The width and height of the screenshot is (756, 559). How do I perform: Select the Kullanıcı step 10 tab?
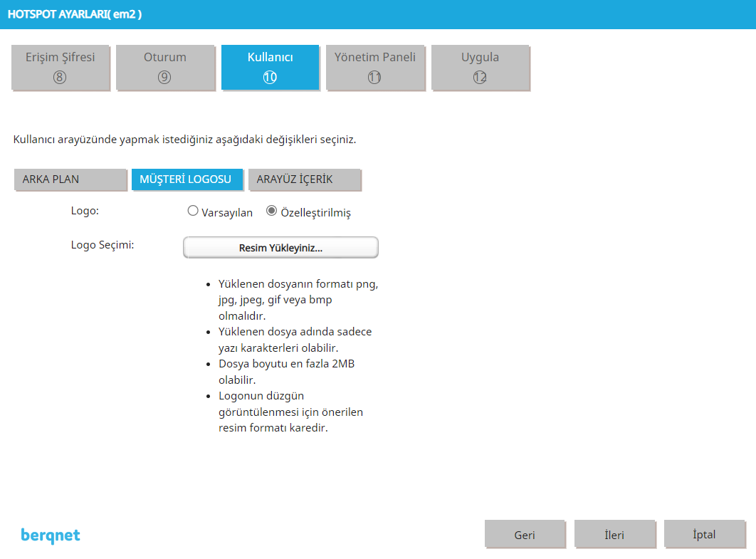pyautogui.click(x=270, y=68)
